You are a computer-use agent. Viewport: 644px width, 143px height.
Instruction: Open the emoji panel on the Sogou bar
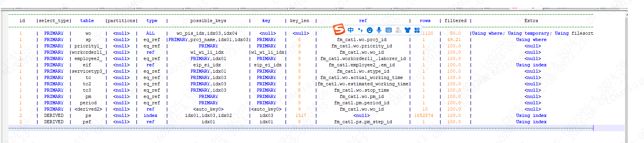[370, 30]
